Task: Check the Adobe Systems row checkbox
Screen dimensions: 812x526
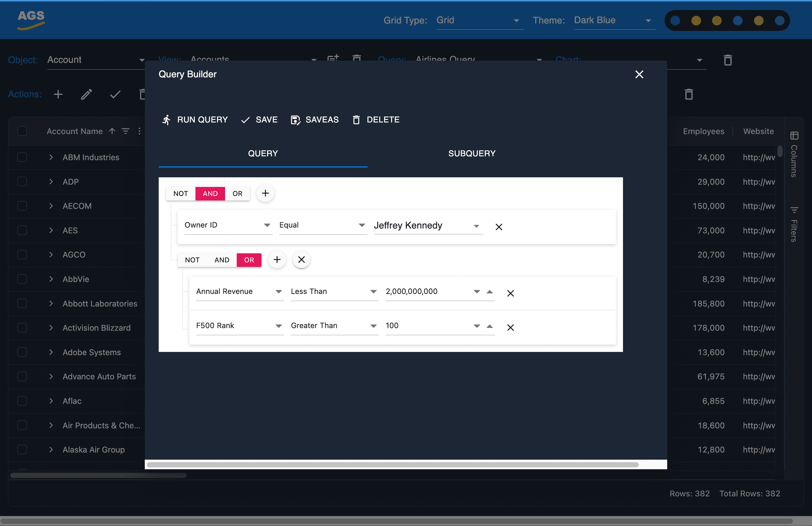Action: coord(22,352)
